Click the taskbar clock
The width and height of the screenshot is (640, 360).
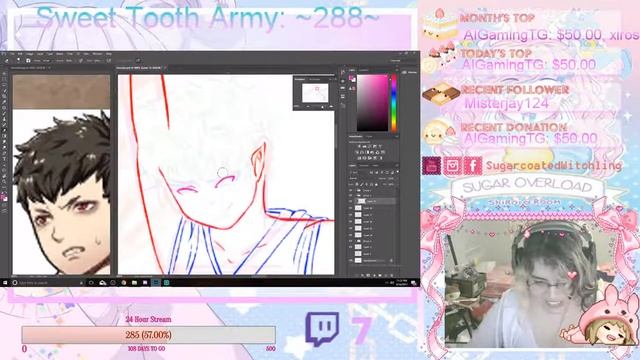[402, 282]
